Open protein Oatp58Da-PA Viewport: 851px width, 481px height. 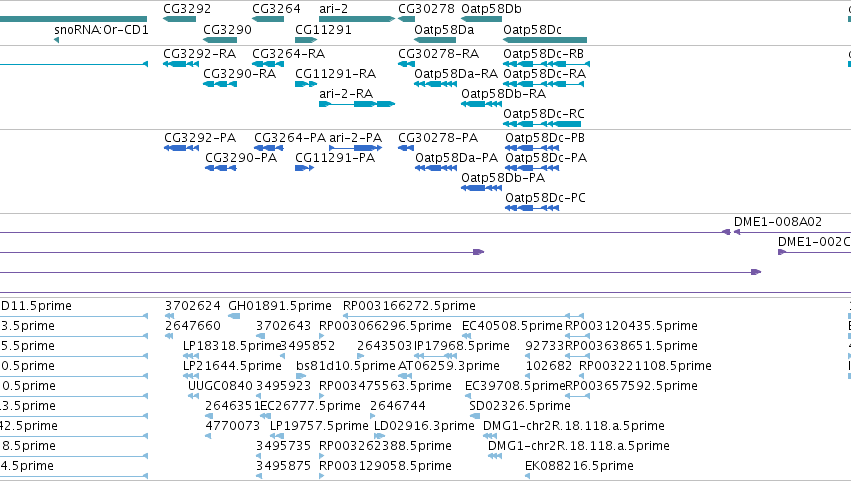(436, 168)
